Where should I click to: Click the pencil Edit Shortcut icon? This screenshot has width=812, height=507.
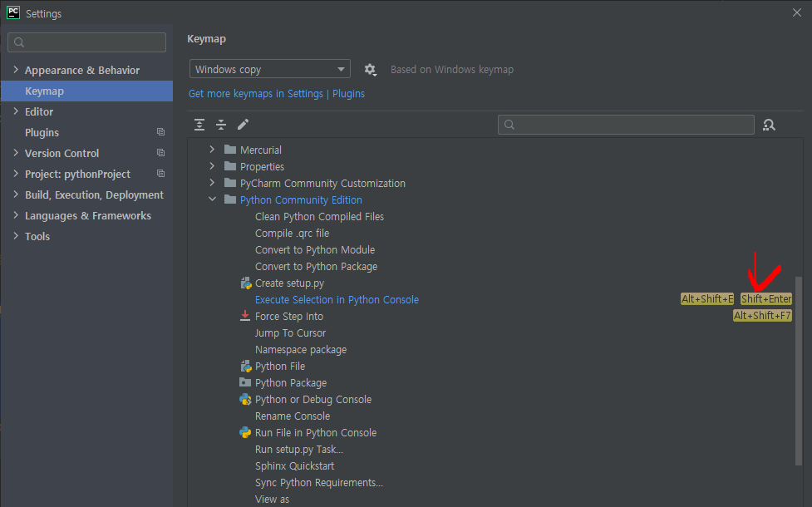point(243,125)
